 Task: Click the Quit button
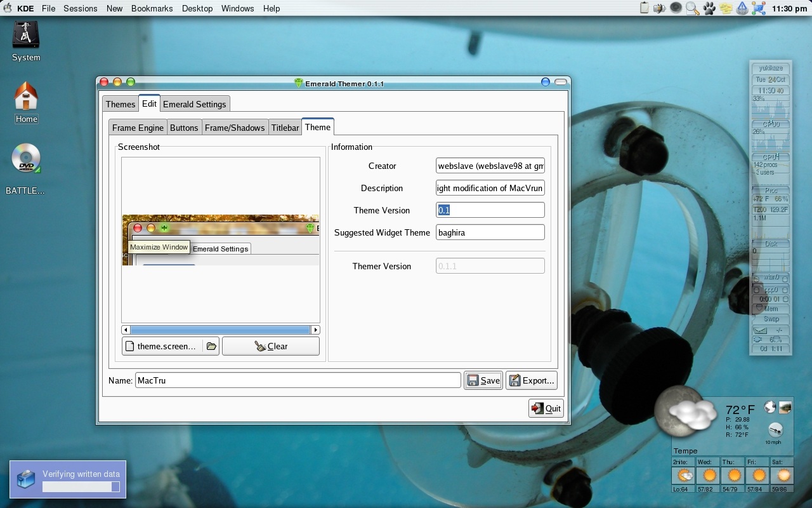pos(546,408)
